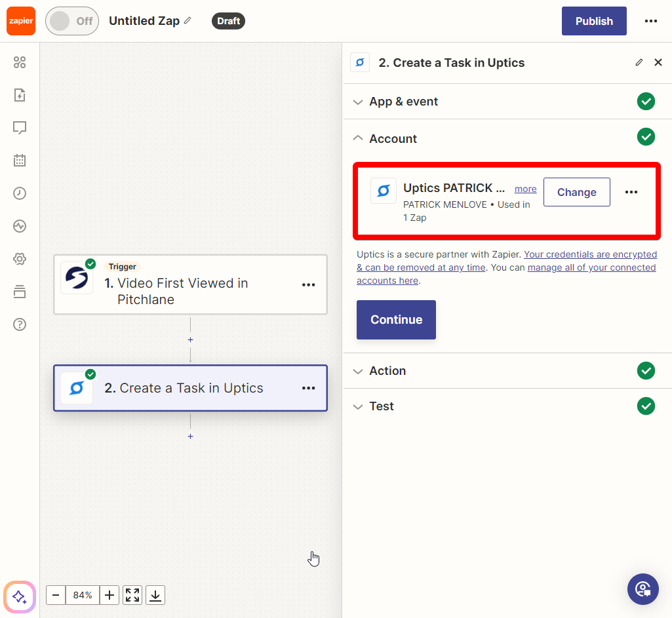672x618 pixels.
Task: Toggle the Zap On/Off switch
Action: (x=72, y=21)
